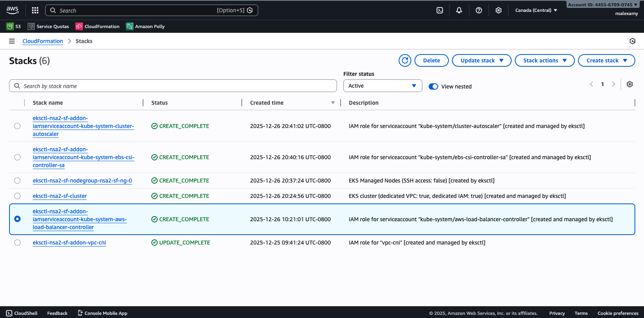Select cluster-autoscaler stack radio button
Screen dimensions: 644x318
click(17, 126)
